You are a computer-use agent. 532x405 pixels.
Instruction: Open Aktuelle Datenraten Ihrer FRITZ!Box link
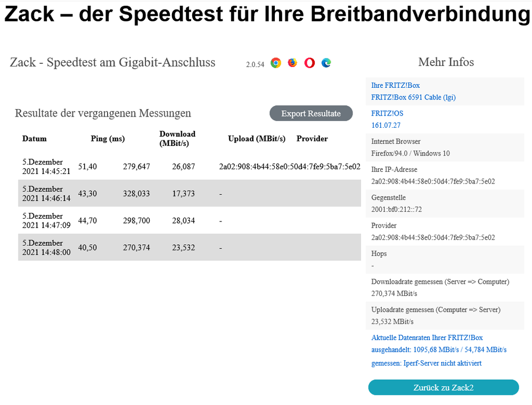click(427, 337)
